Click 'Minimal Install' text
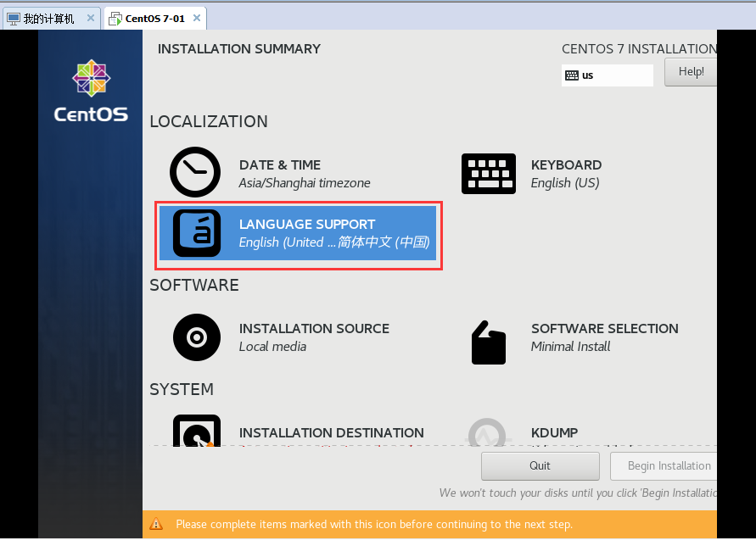The height and width of the screenshot is (540, 756). 570,347
